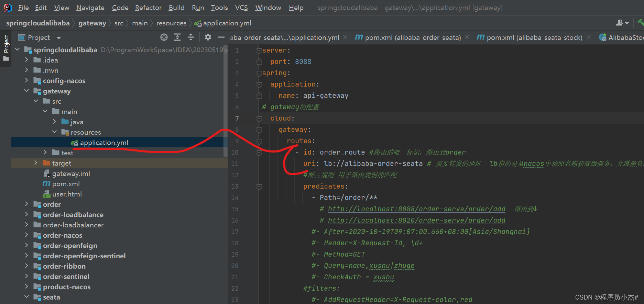
Task: Click IntelliJ IDEA logo icon
Action: [x=8, y=8]
